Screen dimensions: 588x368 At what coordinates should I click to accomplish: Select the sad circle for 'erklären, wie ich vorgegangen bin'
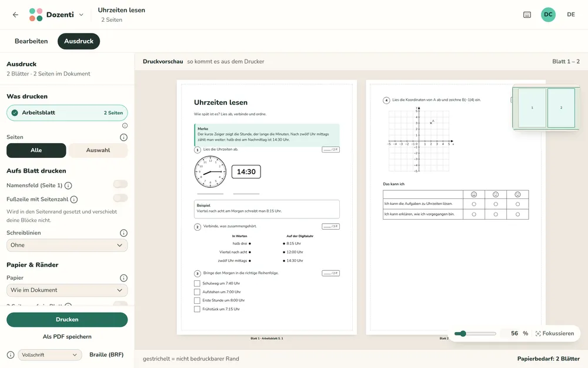517,214
